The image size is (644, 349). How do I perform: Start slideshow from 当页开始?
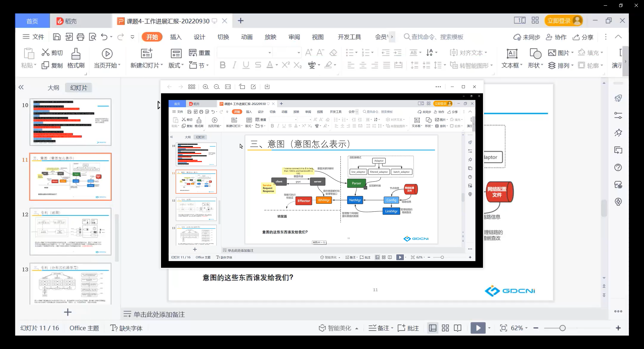click(107, 59)
